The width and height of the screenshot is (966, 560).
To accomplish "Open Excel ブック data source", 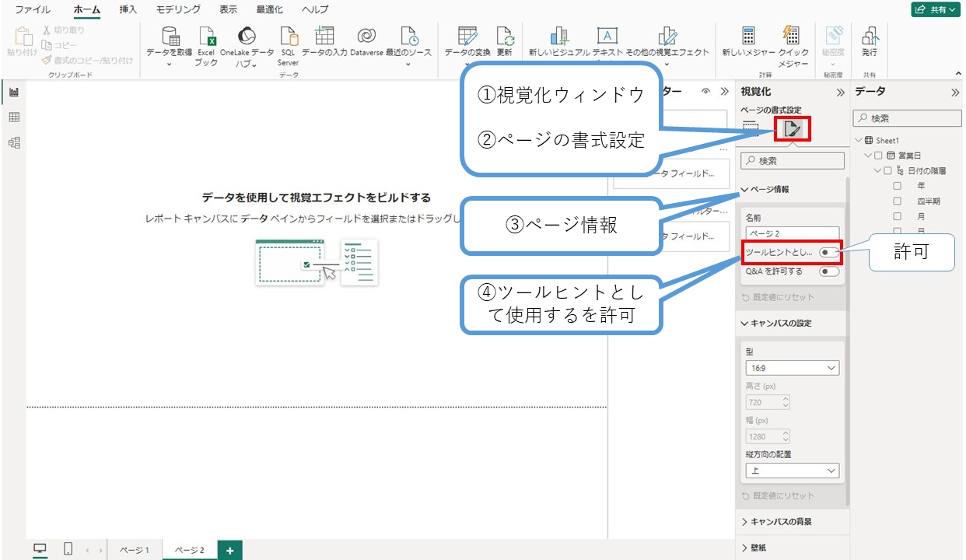I will [206, 37].
